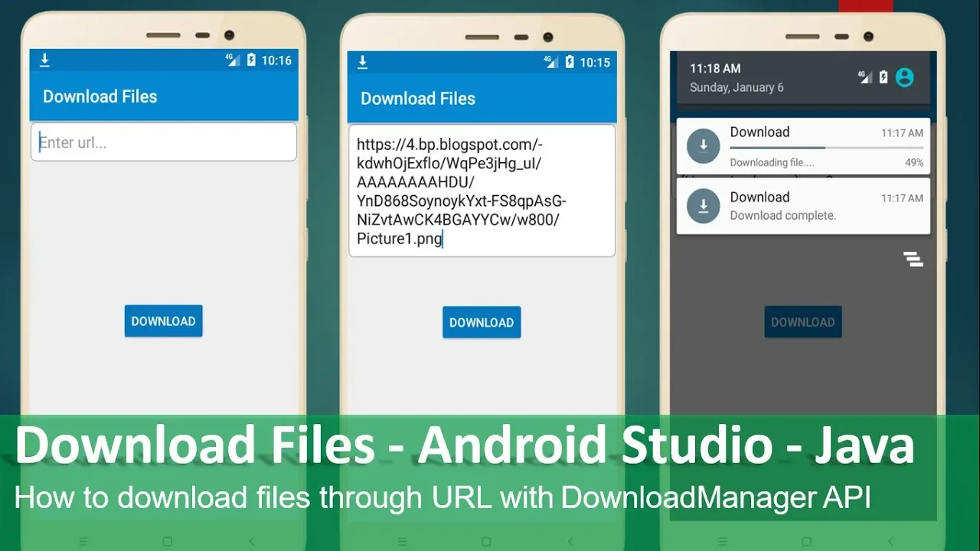The width and height of the screenshot is (980, 551).
Task: Click the DOWNLOAD button on the middle phone
Action: (x=482, y=322)
